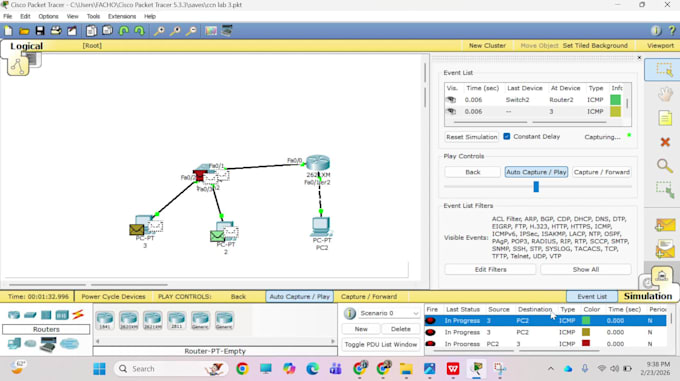The height and width of the screenshot is (381, 680).
Task: Switch to the Simulation tab
Action: pyautogui.click(x=648, y=296)
